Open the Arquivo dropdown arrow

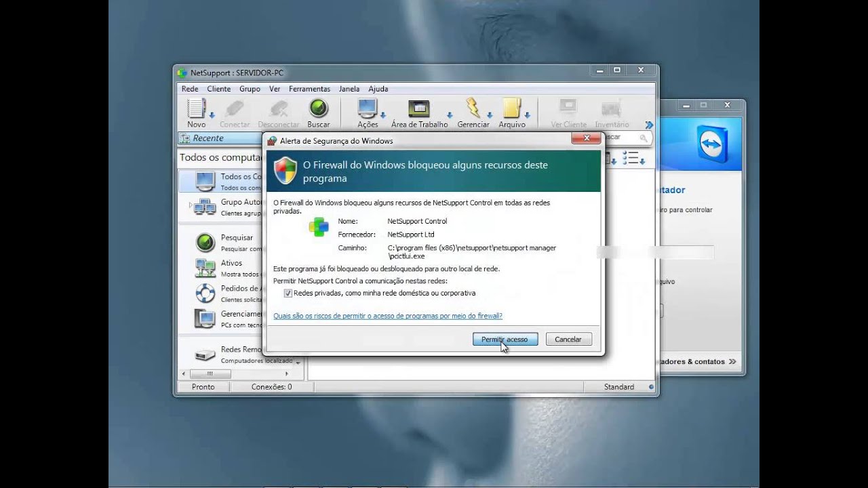click(527, 115)
